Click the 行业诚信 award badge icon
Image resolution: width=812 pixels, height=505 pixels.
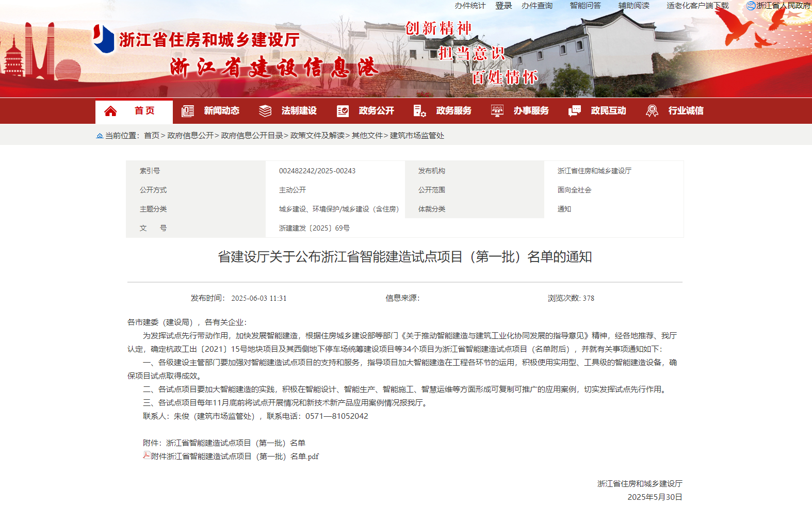click(652, 111)
